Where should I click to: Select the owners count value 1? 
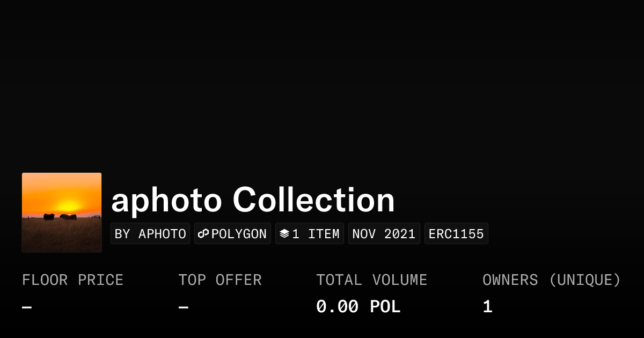[487, 307]
